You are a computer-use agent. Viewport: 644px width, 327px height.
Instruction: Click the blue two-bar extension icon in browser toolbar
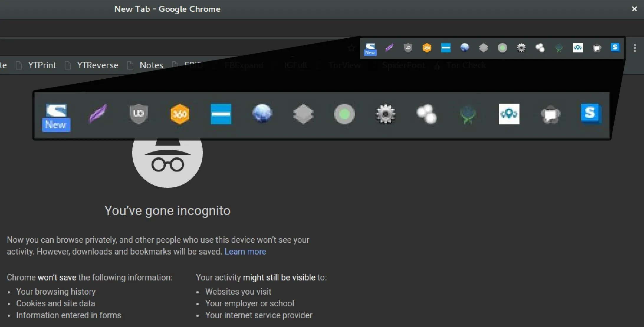[446, 48]
